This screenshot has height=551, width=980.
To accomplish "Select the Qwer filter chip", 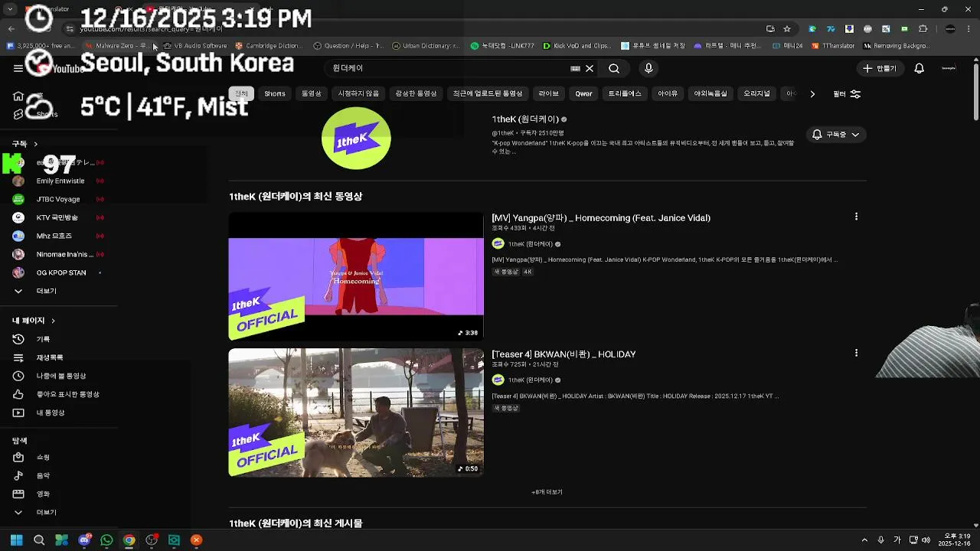I will pyautogui.click(x=584, y=93).
